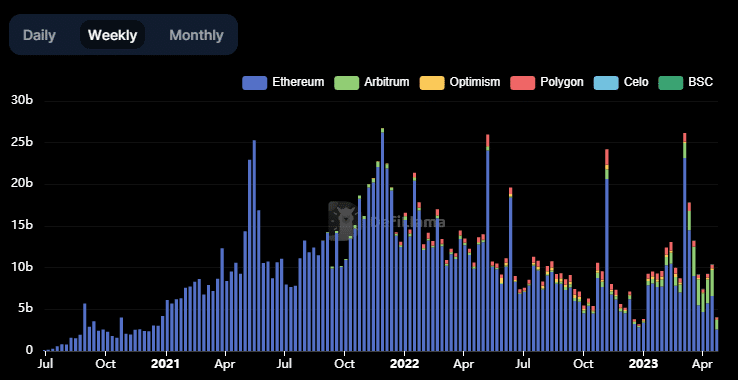Click the 15b y-axis label

click(x=21, y=226)
